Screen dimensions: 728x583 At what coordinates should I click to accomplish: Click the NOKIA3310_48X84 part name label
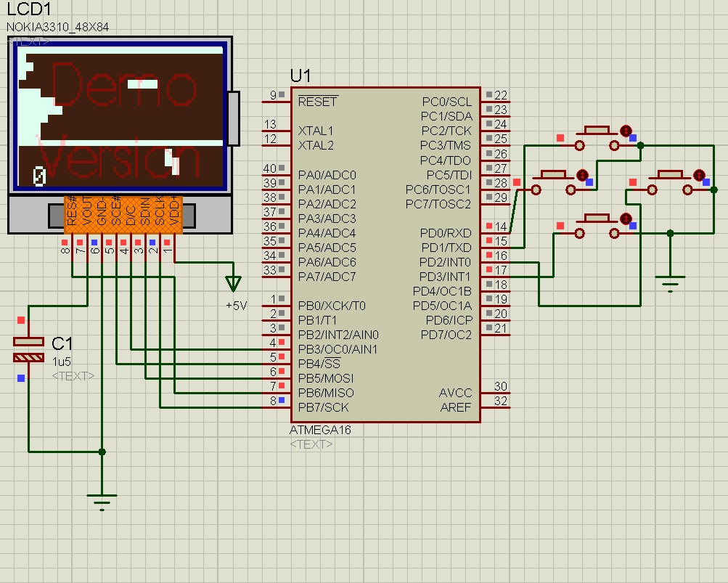(x=57, y=28)
